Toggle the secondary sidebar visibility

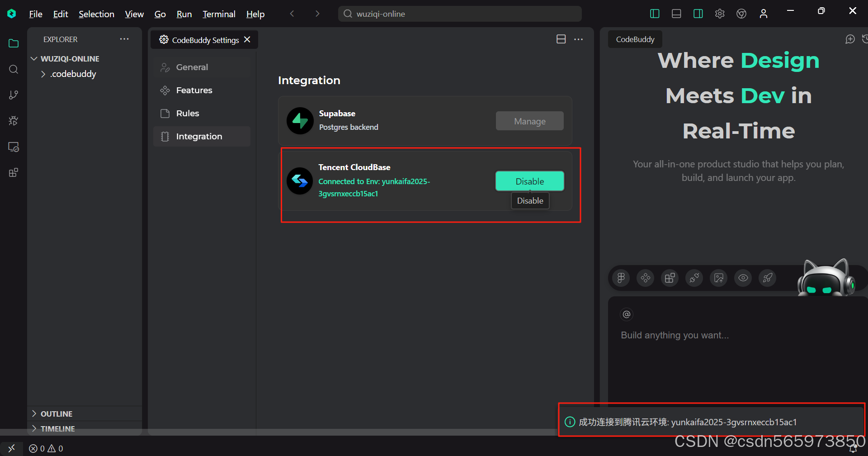click(x=698, y=14)
